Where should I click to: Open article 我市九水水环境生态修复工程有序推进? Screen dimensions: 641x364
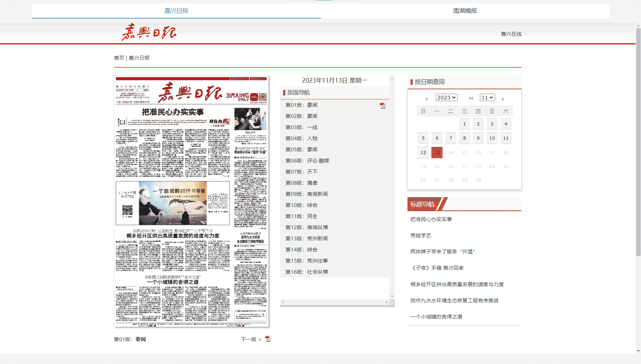(454, 300)
